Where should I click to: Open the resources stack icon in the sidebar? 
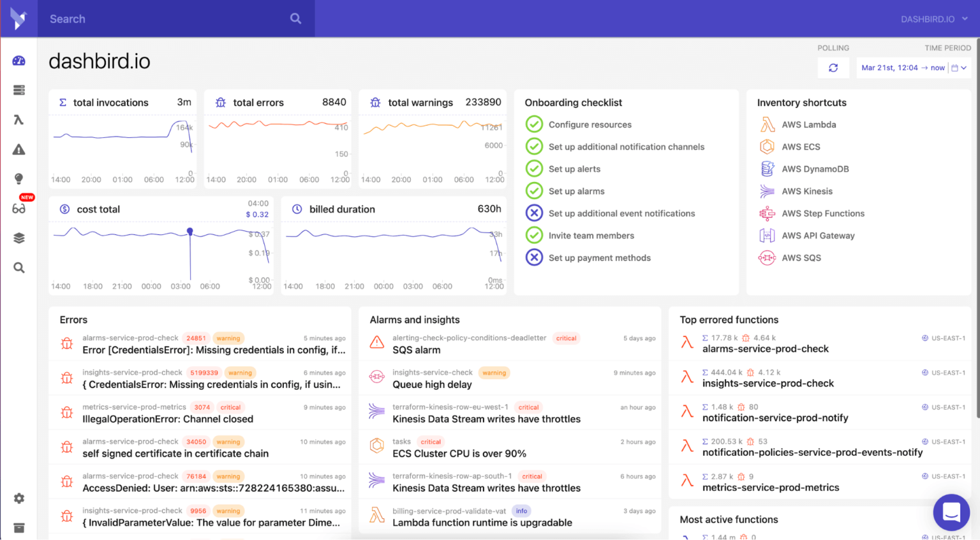19,237
